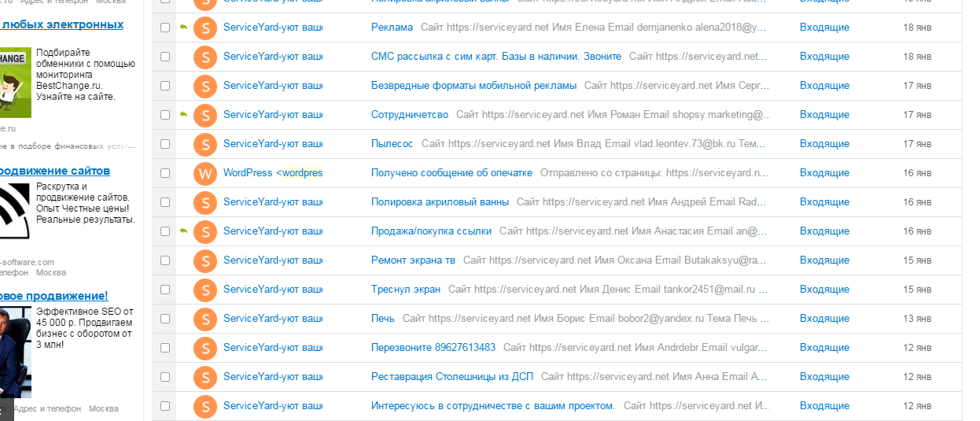
Task: Mark the checkbox for Полировка акриловый ванны
Action: pyautogui.click(x=165, y=202)
